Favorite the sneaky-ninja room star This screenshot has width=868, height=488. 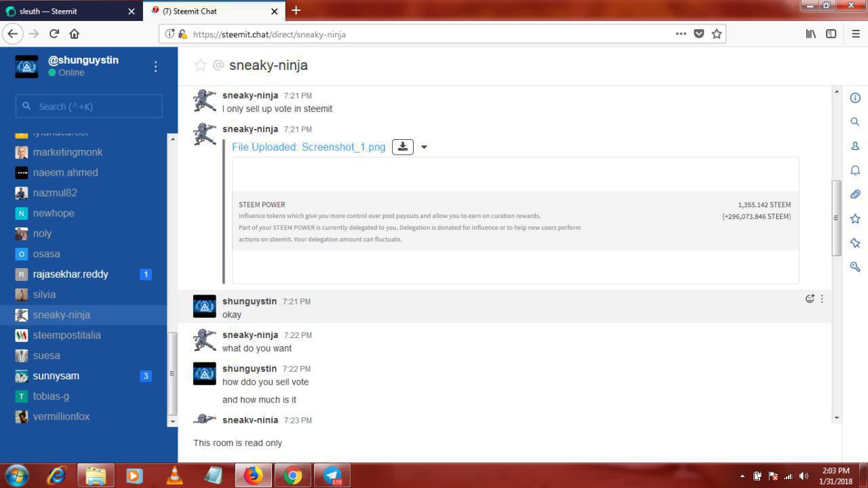(200, 65)
